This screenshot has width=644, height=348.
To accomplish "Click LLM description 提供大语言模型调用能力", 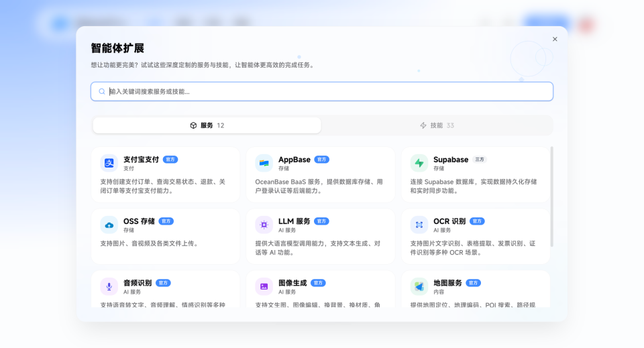I will click(318, 248).
